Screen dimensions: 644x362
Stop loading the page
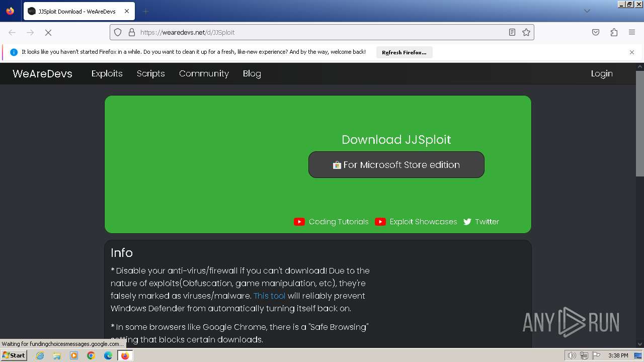point(48,32)
